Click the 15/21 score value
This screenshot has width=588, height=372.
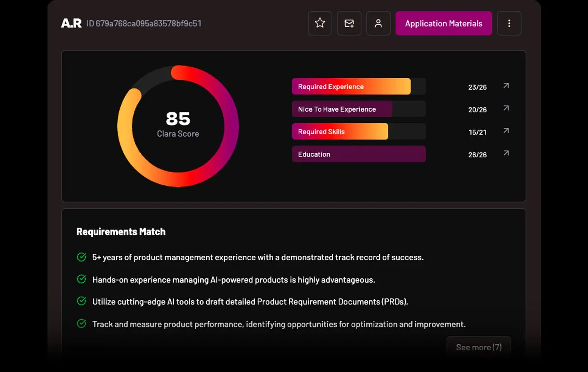[477, 132]
